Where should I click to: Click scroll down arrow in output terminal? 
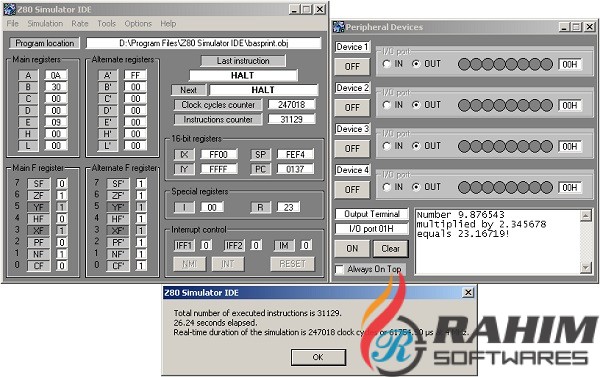585,268
